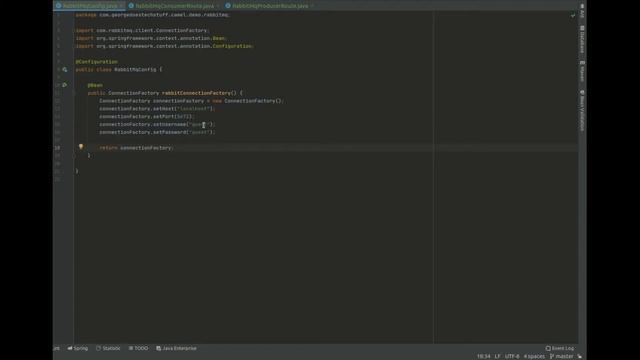Click the return connectionFactory statement
640x360 pixels.
[136, 148]
